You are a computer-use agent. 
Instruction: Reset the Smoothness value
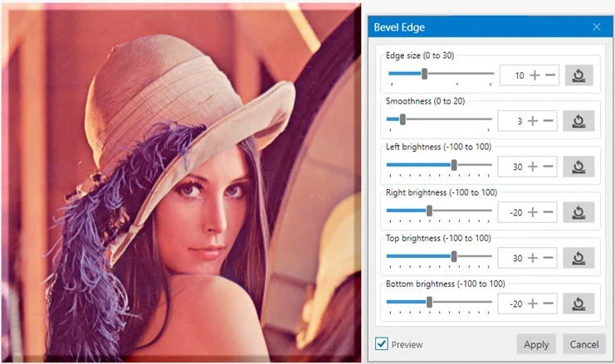pyautogui.click(x=578, y=121)
